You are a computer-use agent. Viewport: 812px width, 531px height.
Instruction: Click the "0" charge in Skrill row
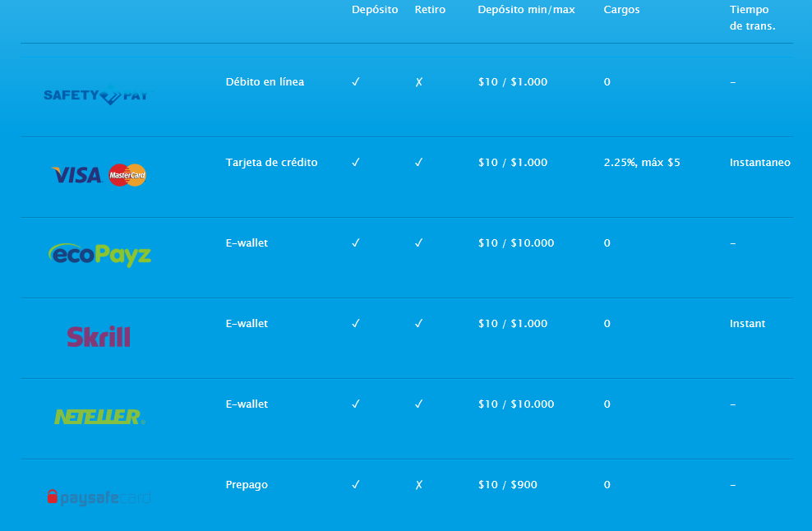click(x=607, y=323)
